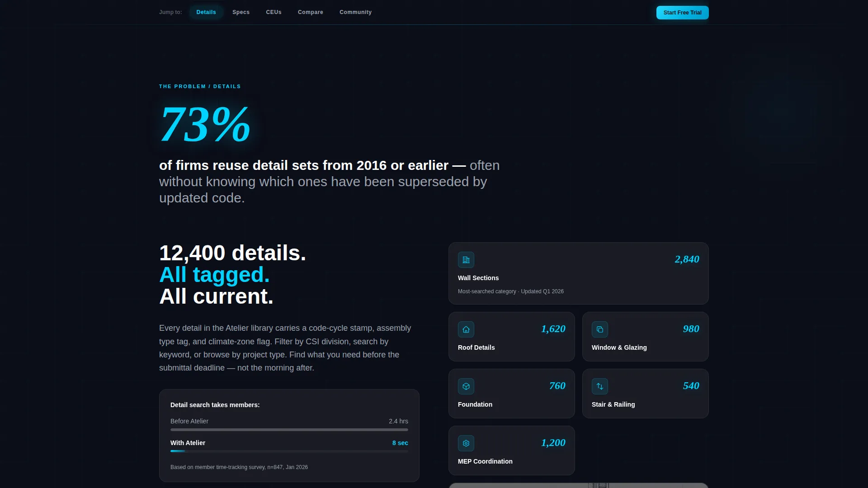Click the 980 Window & Glazing count
The image size is (868, 488).
coord(691,329)
